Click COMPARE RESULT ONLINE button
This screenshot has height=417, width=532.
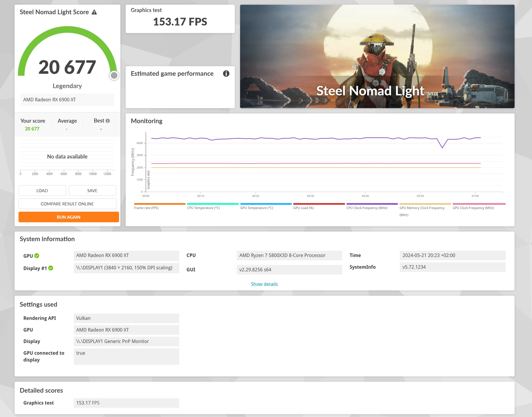point(67,204)
